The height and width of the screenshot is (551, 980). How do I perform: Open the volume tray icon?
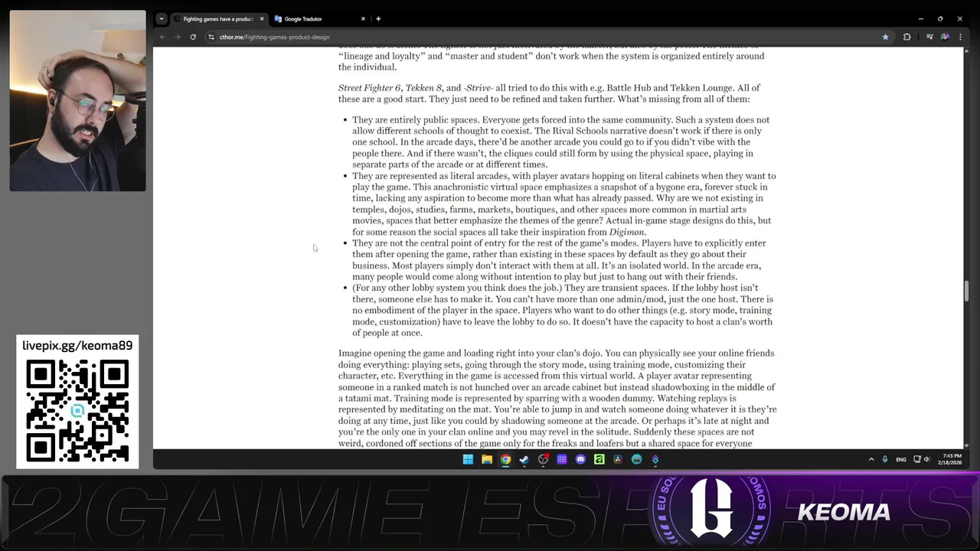click(x=926, y=459)
